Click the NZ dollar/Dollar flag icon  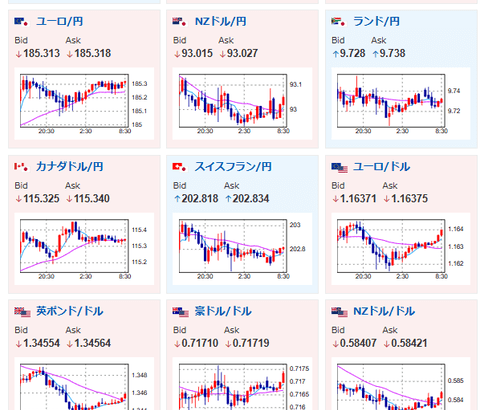pyautogui.click(x=340, y=312)
